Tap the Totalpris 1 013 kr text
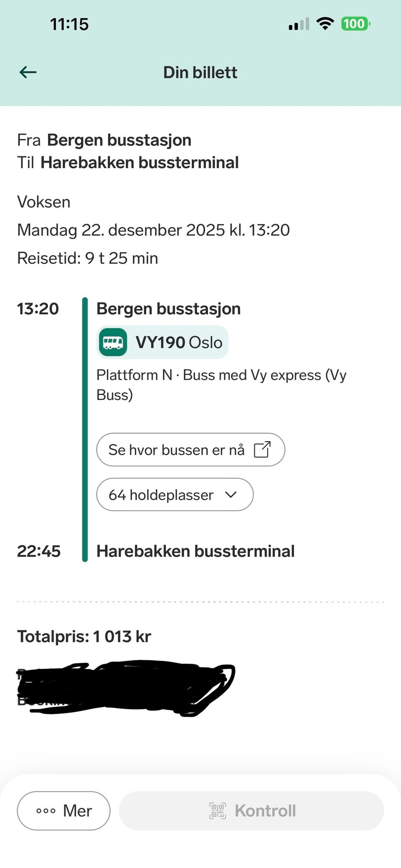 (x=84, y=636)
